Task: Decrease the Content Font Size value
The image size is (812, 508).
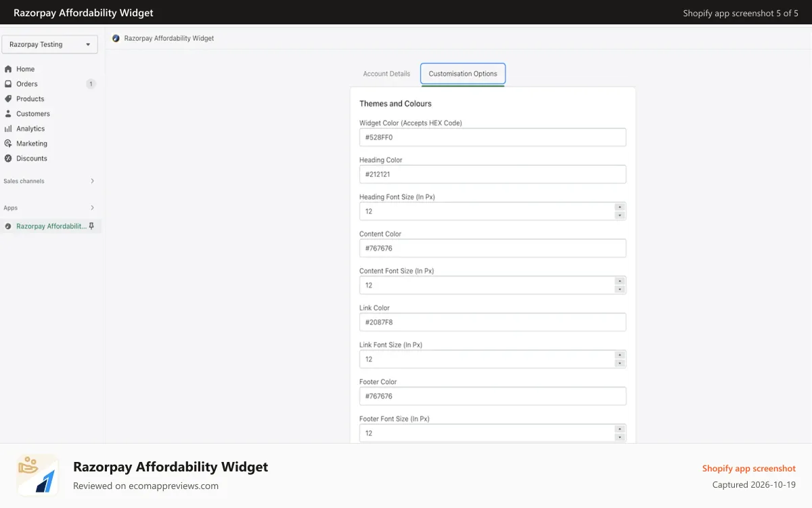Action: click(620, 289)
